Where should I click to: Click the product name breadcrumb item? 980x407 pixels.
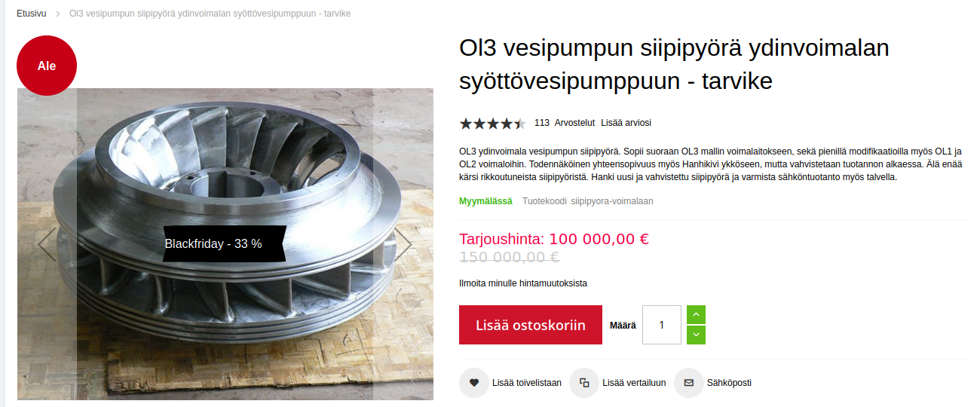[x=210, y=14]
